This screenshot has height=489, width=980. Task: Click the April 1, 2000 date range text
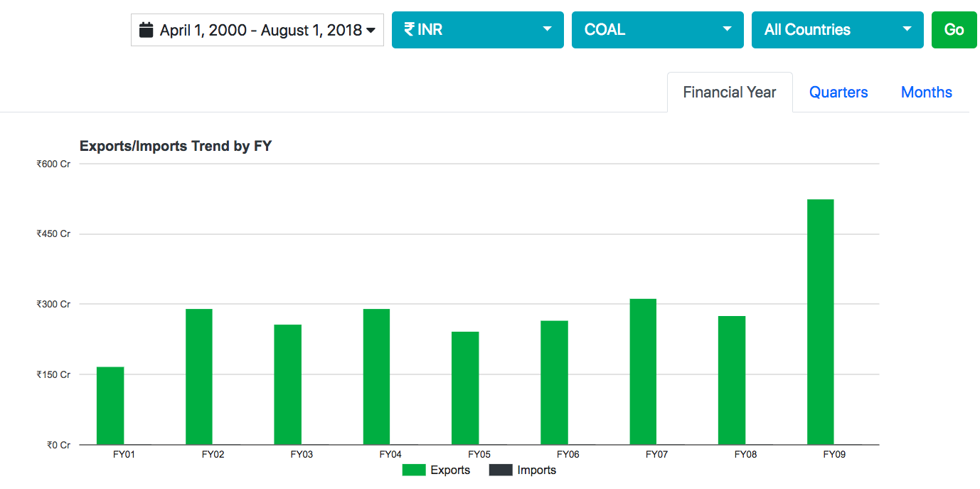(x=260, y=30)
